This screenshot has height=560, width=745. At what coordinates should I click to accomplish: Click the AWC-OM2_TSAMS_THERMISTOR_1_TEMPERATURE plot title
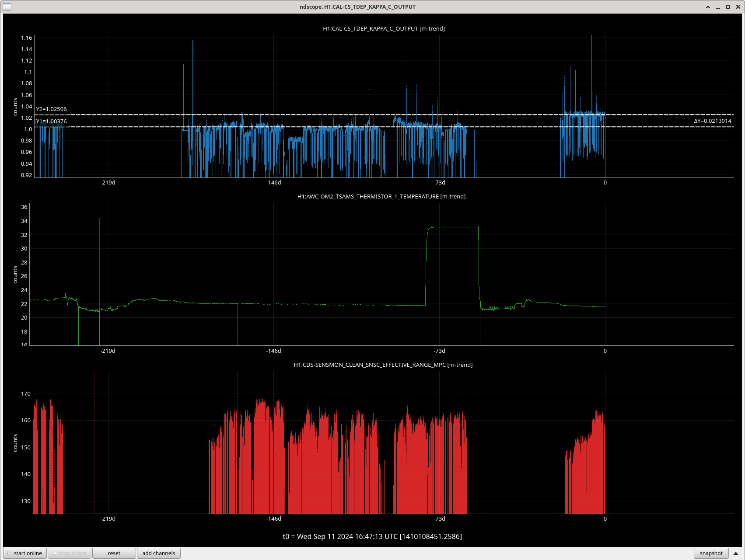[x=381, y=197]
